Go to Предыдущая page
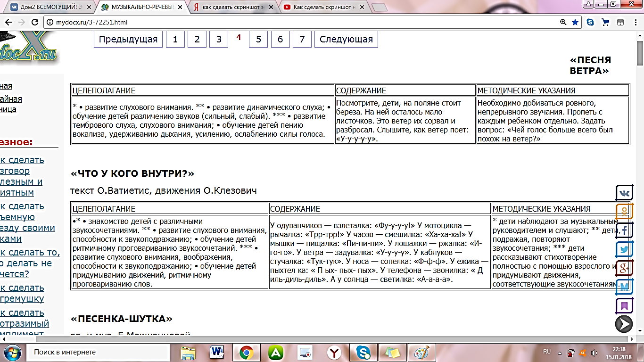This screenshot has height=362, width=644. click(x=128, y=40)
